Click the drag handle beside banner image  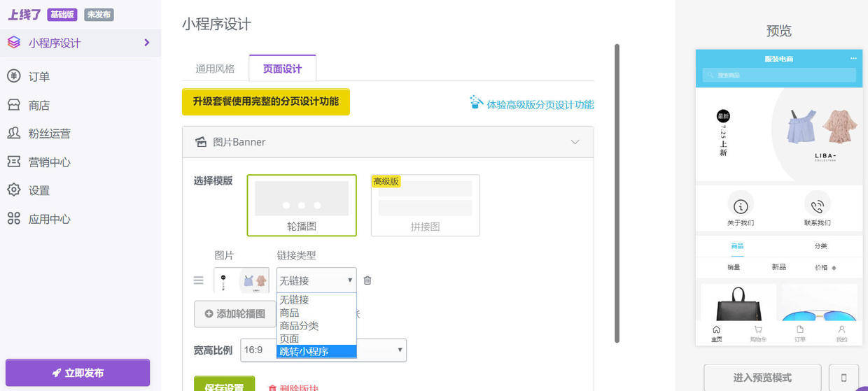[x=199, y=280]
